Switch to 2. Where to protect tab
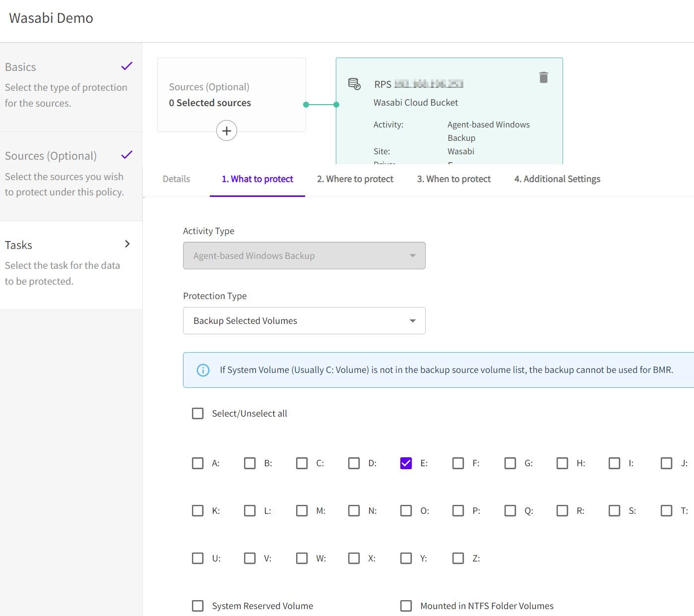 (355, 179)
